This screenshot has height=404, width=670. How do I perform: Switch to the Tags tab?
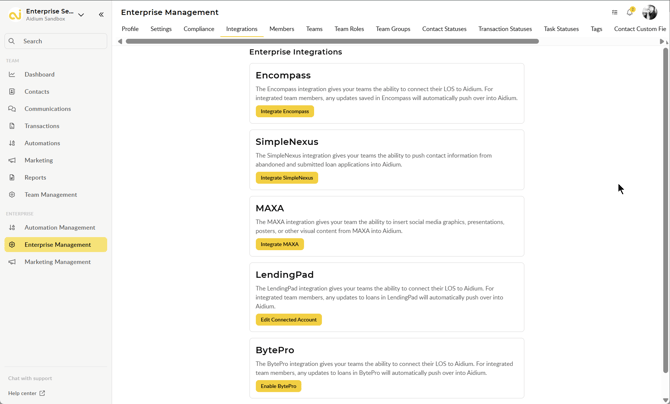click(x=597, y=29)
